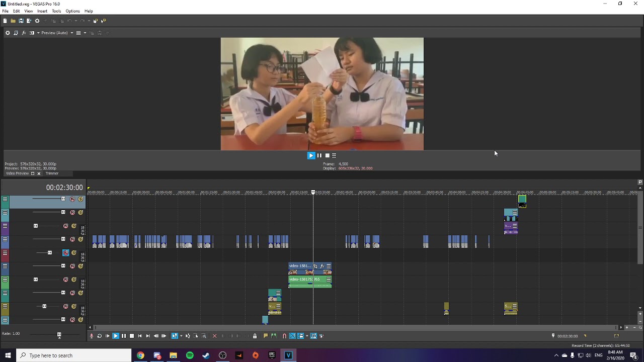Open the View menu
Viewport: 644px width, 362px height.
[x=29, y=11]
